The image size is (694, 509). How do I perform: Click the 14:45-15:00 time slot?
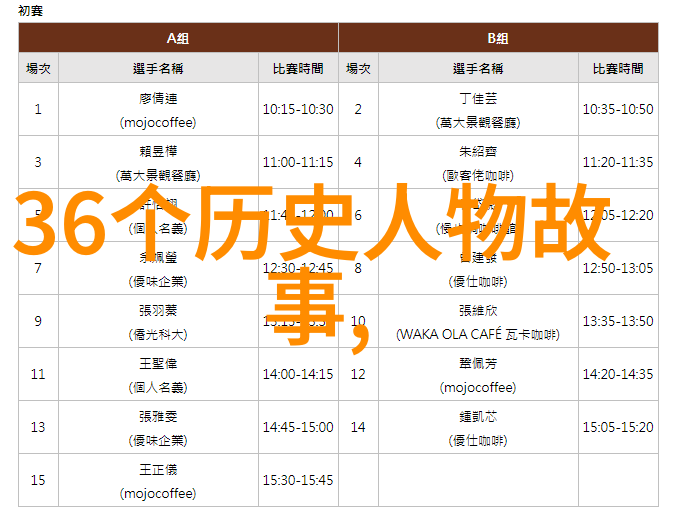pyautogui.click(x=297, y=427)
